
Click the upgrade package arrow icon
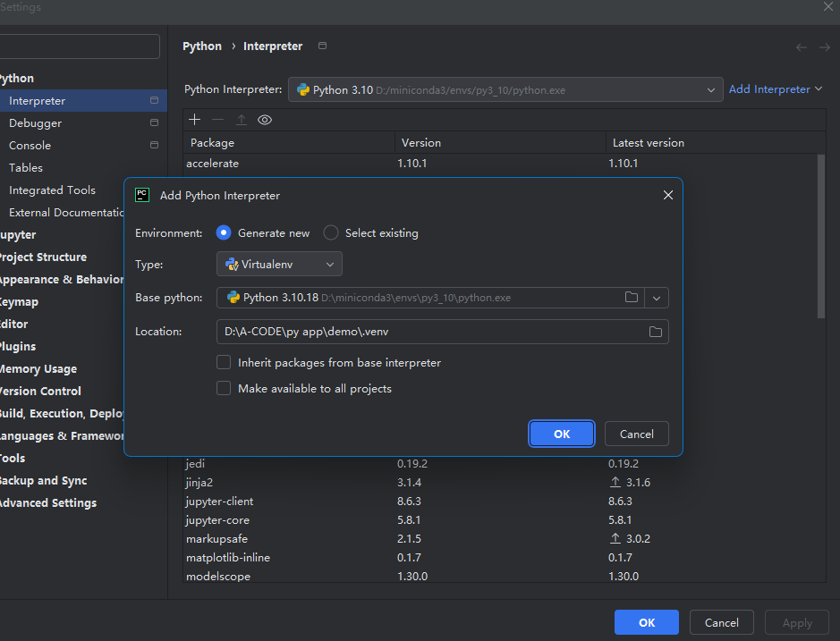(241, 120)
